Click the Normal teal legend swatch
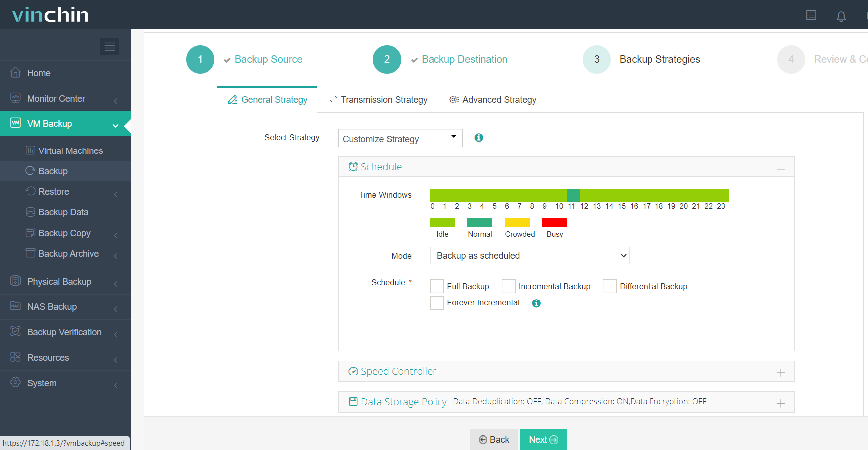This screenshot has width=868, height=450. [480, 222]
